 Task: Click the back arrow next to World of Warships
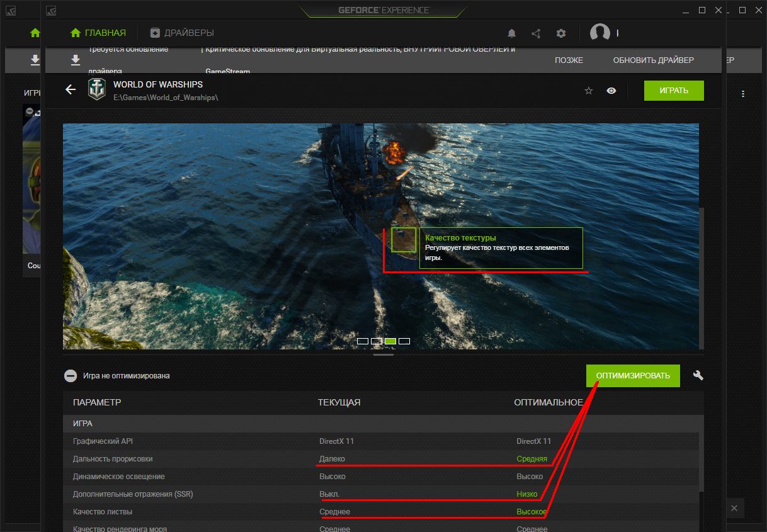[71, 90]
